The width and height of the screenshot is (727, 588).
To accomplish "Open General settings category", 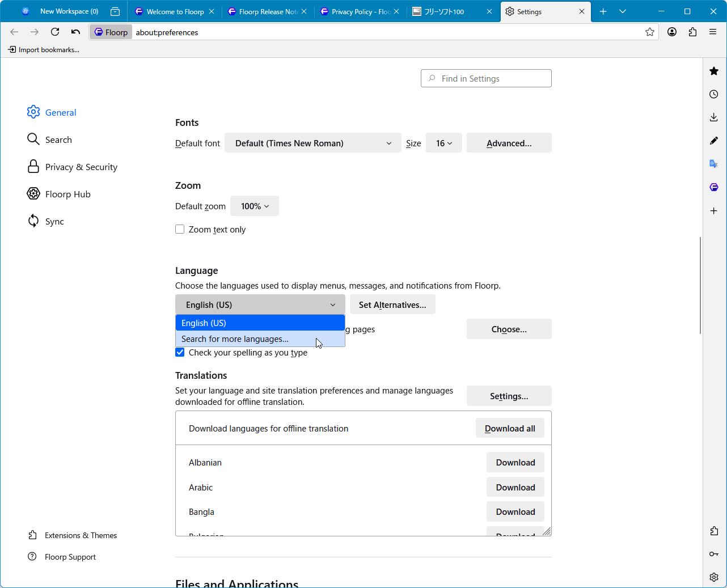I will (52, 112).
